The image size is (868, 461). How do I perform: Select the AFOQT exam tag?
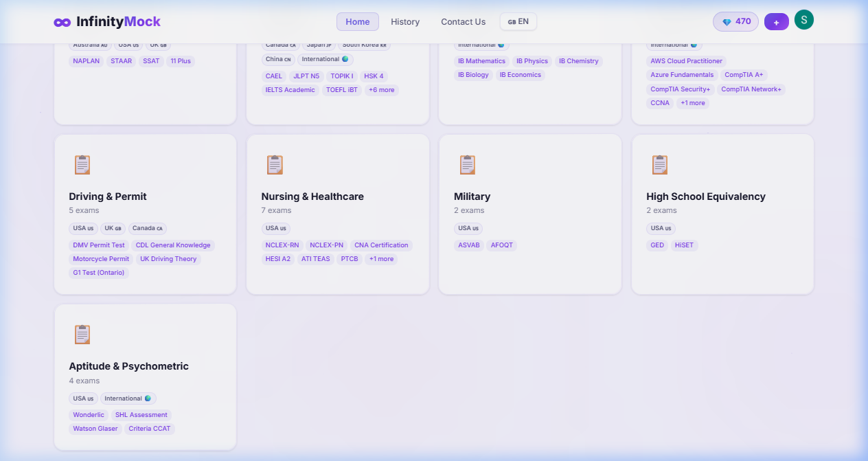[502, 245]
